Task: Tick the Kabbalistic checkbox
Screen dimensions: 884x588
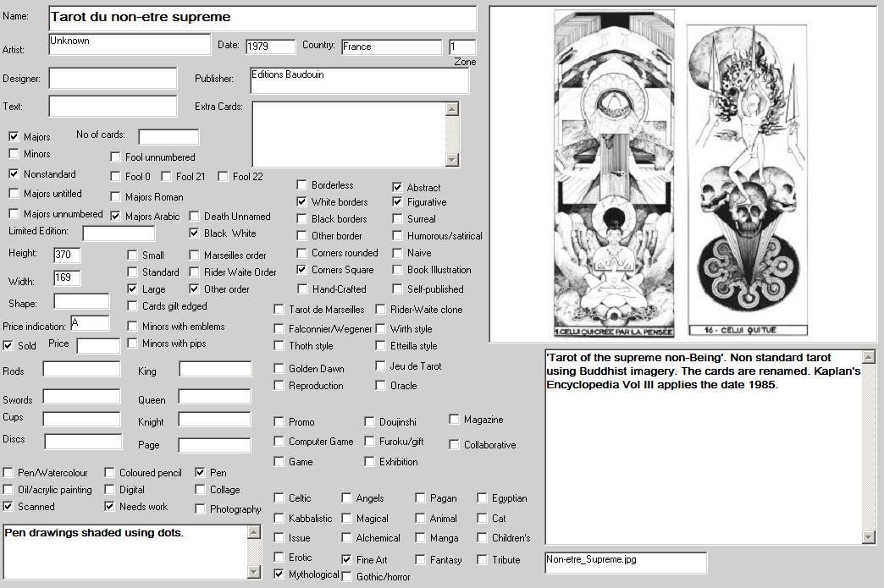Action: (279, 518)
